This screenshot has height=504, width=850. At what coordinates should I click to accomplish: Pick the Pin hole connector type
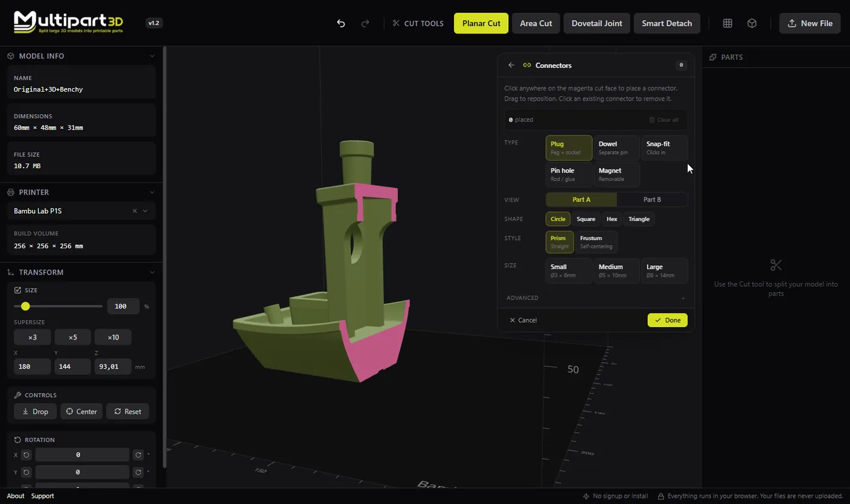[x=569, y=175]
